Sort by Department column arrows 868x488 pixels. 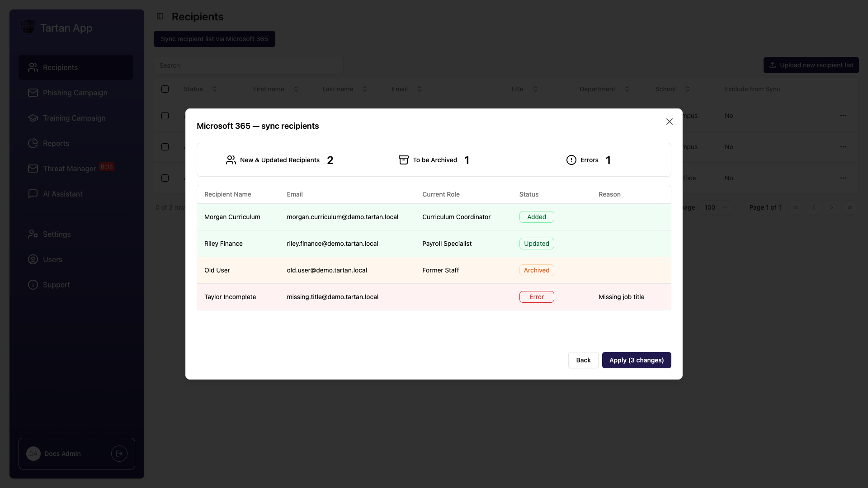[x=627, y=89]
